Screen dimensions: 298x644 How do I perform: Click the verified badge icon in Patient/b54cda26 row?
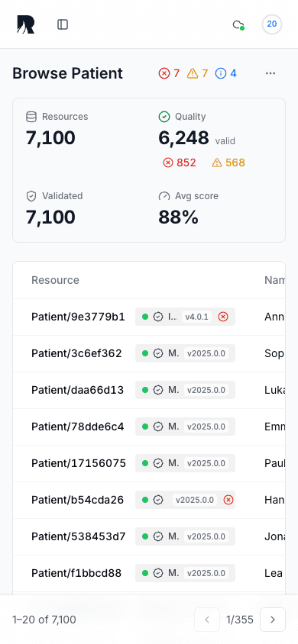pyautogui.click(x=158, y=500)
